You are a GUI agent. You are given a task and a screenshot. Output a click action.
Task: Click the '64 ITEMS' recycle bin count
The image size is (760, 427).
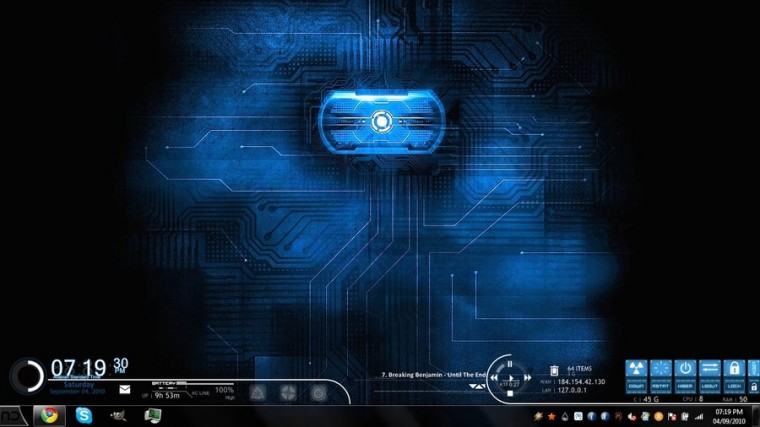579,368
